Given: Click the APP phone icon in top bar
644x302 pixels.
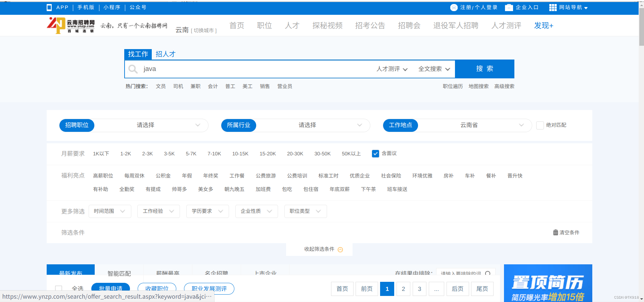Looking at the screenshot, I should pos(49,7).
